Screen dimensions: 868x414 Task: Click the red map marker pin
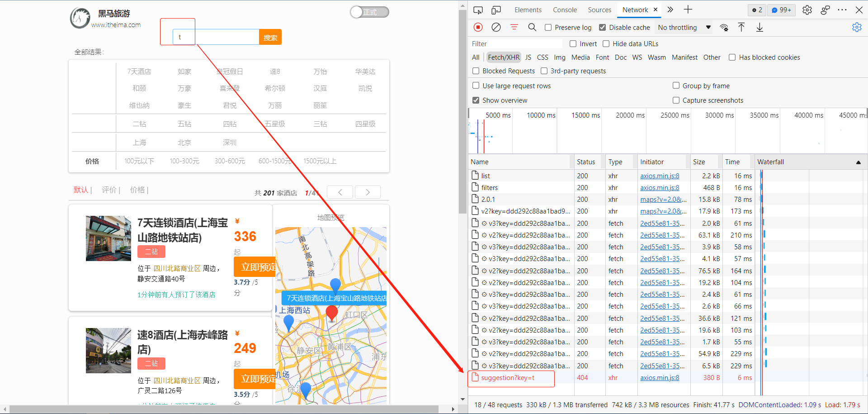332,313
